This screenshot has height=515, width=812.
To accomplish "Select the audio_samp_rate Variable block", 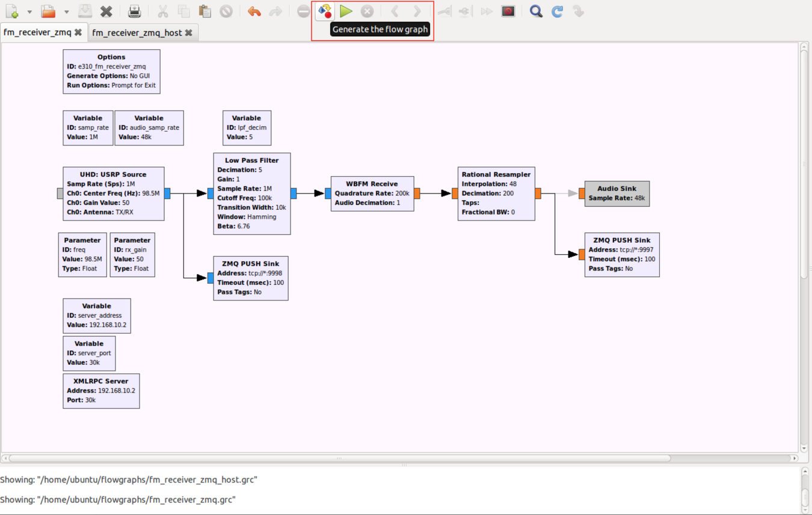I will click(149, 127).
